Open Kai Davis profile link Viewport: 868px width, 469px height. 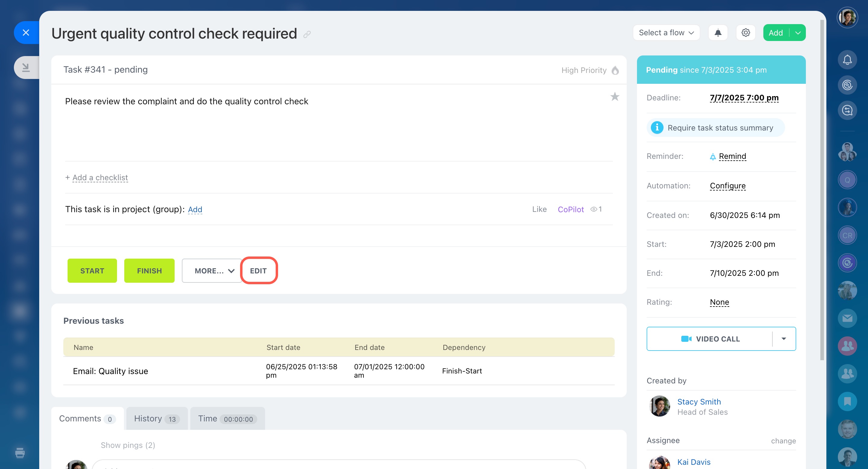tap(693, 462)
